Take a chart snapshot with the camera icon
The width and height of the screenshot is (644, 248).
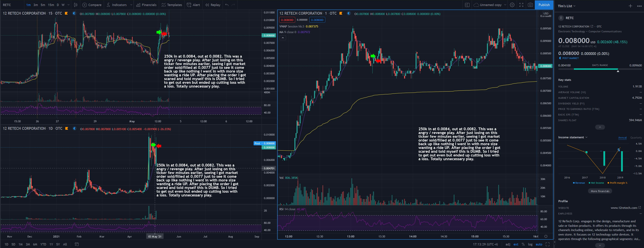point(530,5)
